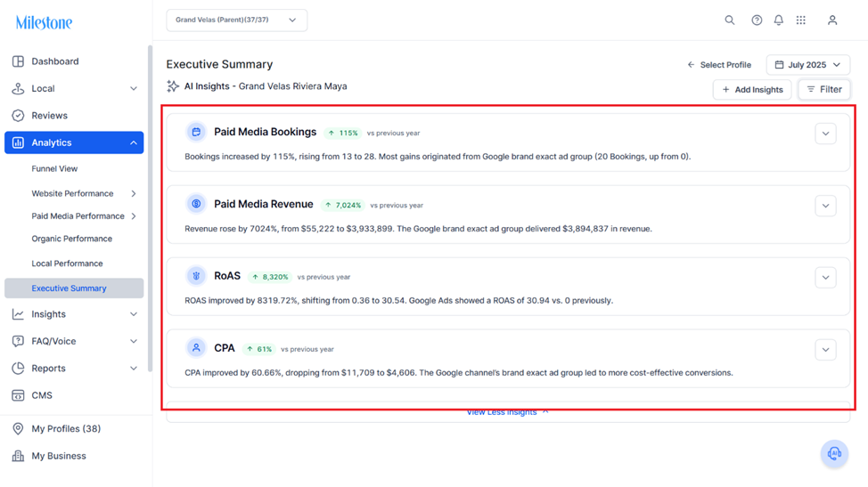The width and height of the screenshot is (868, 487).
Task: Click the 8,320% RoAS badge
Action: click(x=270, y=277)
